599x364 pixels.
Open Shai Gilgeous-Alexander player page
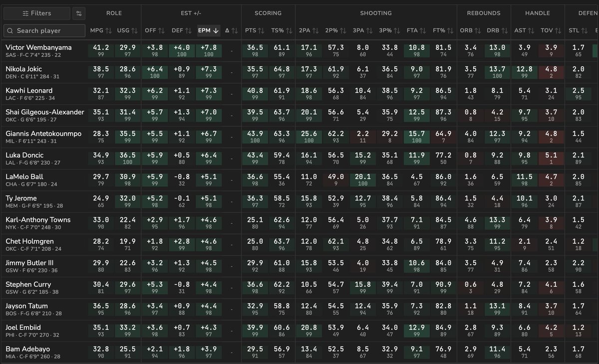pos(44,112)
